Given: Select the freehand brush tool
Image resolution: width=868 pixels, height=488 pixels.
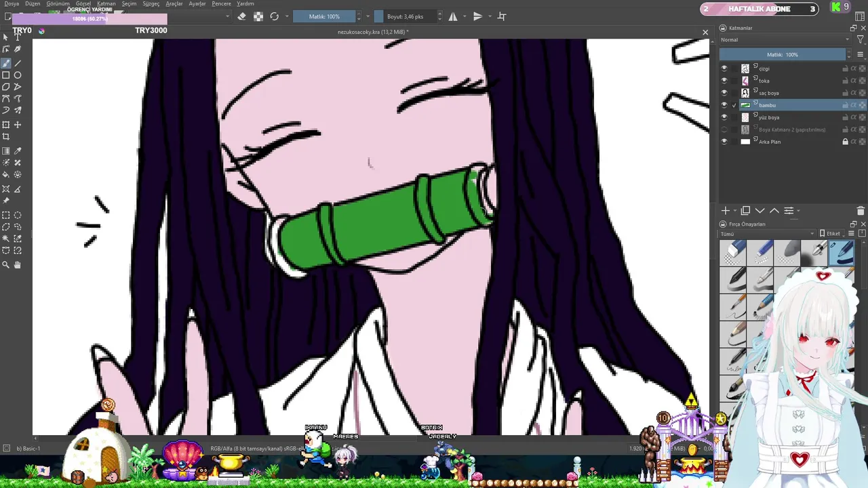Looking at the screenshot, I should [6, 63].
